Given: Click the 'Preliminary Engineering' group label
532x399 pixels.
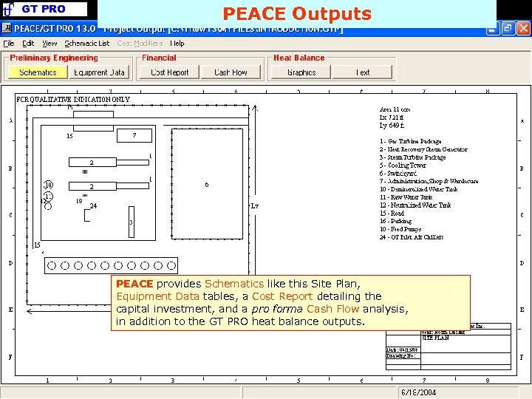Looking at the screenshot, I should (x=54, y=58).
